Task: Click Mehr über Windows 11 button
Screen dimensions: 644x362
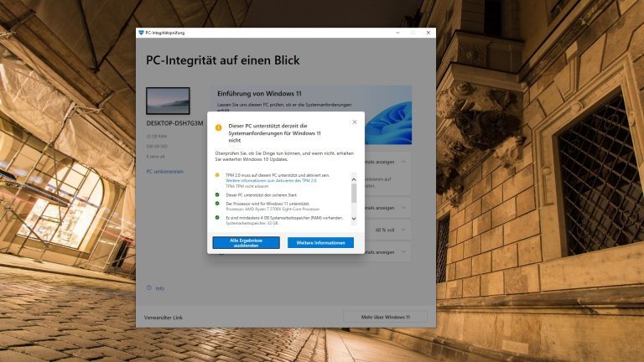Action: click(385, 317)
